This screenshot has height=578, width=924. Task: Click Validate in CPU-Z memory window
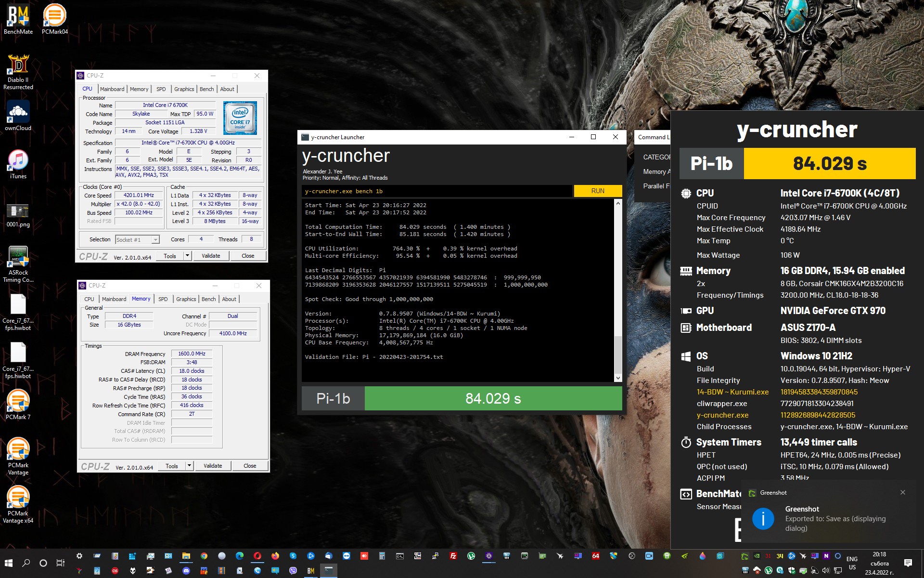pyautogui.click(x=213, y=466)
